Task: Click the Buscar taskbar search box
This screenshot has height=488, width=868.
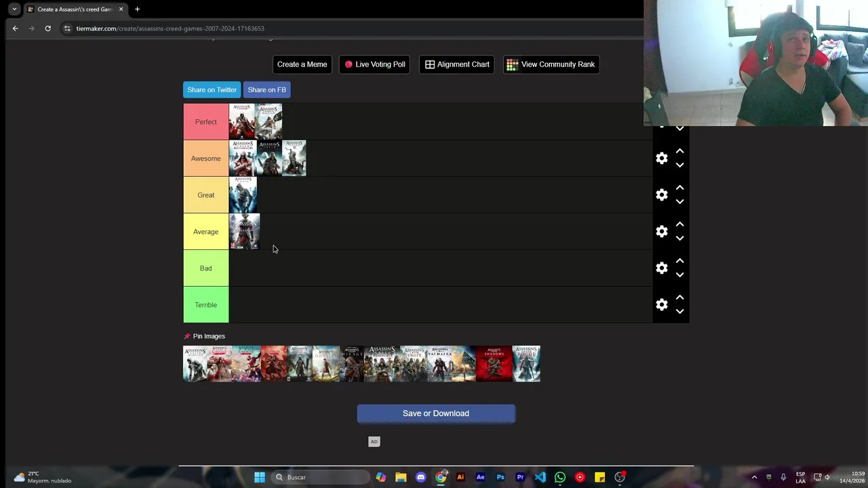Action: 320,477
